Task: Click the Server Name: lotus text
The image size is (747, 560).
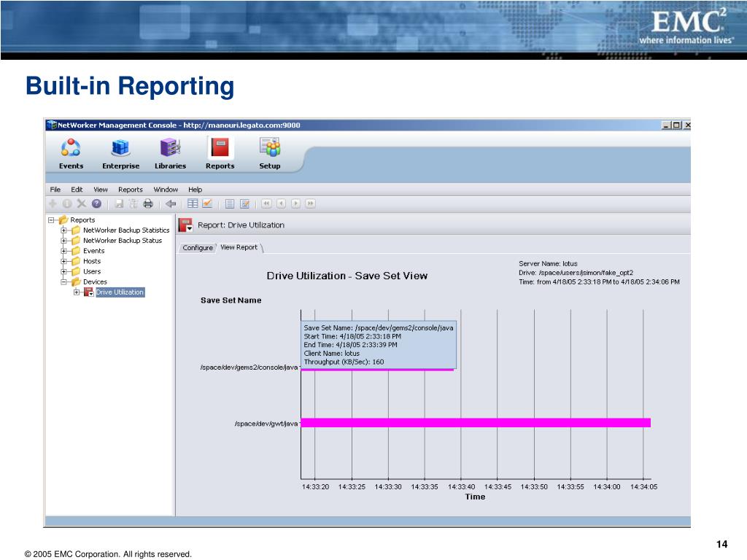Action: coord(548,264)
